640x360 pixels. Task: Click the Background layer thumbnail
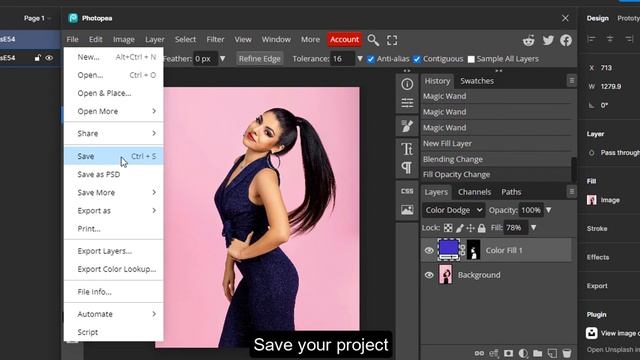tap(445, 274)
